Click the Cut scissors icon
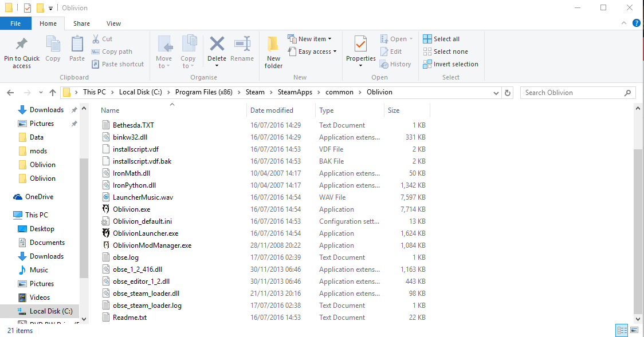Viewport: 644px width, 337px height. [96, 39]
